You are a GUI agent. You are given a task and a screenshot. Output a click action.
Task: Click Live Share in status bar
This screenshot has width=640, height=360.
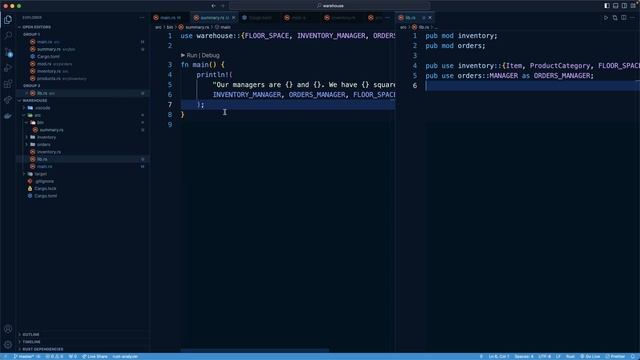(x=95, y=356)
